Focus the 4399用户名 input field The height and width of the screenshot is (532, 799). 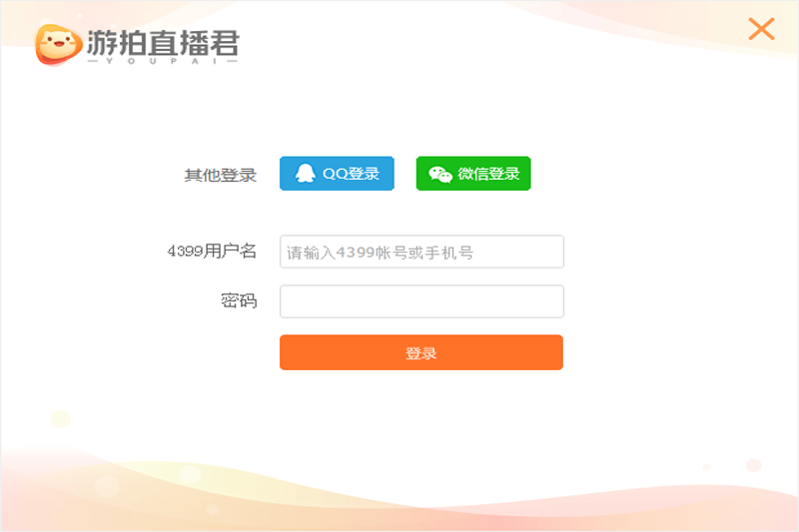(421, 252)
